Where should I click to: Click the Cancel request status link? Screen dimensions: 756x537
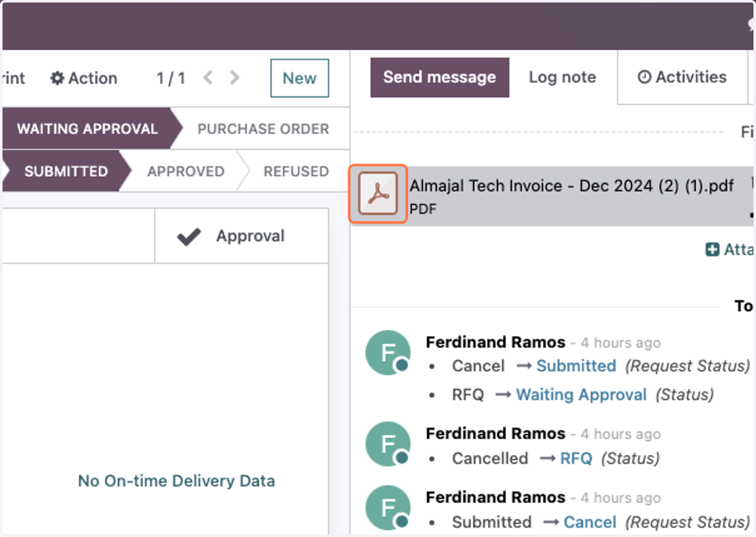(590, 522)
